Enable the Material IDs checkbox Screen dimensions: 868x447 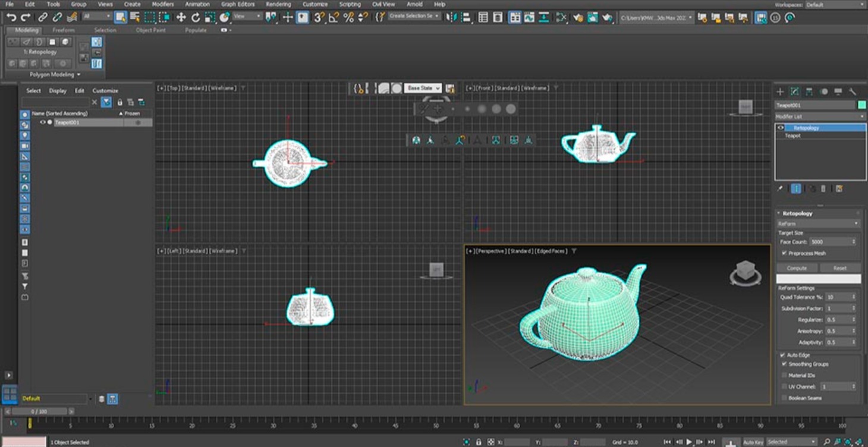click(785, 375)
